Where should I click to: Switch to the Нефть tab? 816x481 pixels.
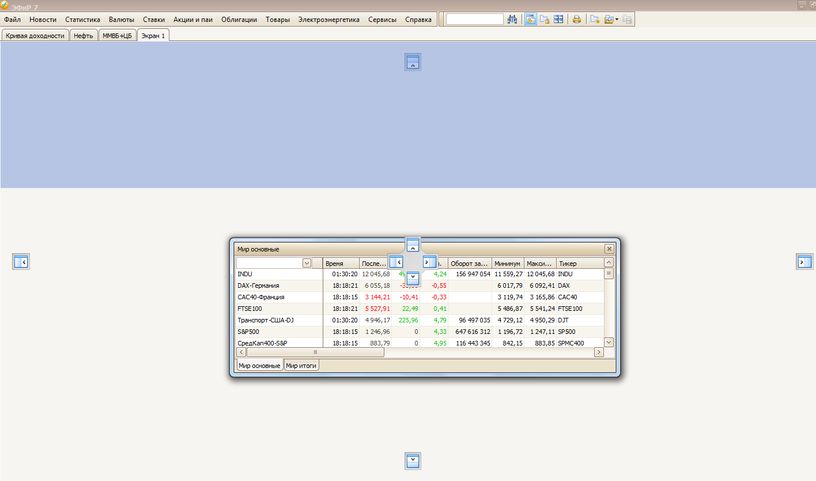click(84, 35)
